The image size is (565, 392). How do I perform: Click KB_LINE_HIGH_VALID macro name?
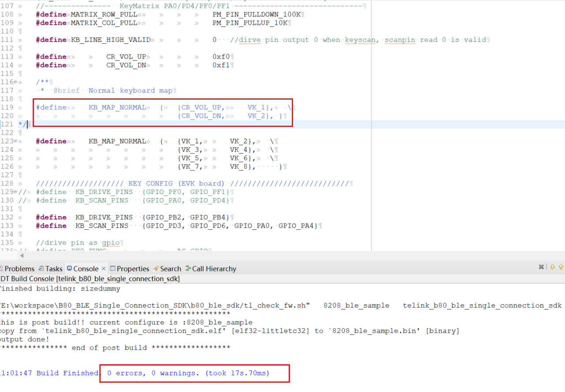point(110,40)
